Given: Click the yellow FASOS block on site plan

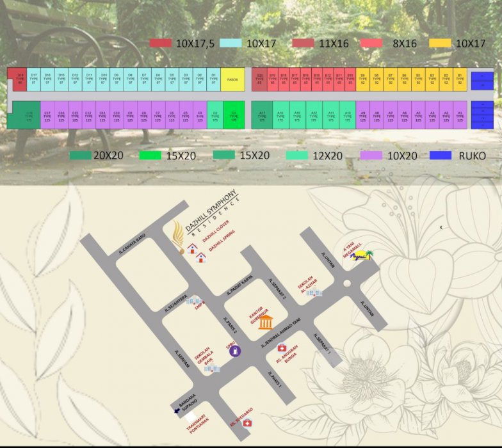Looking at the screenshot, I should tap(232, 79).
